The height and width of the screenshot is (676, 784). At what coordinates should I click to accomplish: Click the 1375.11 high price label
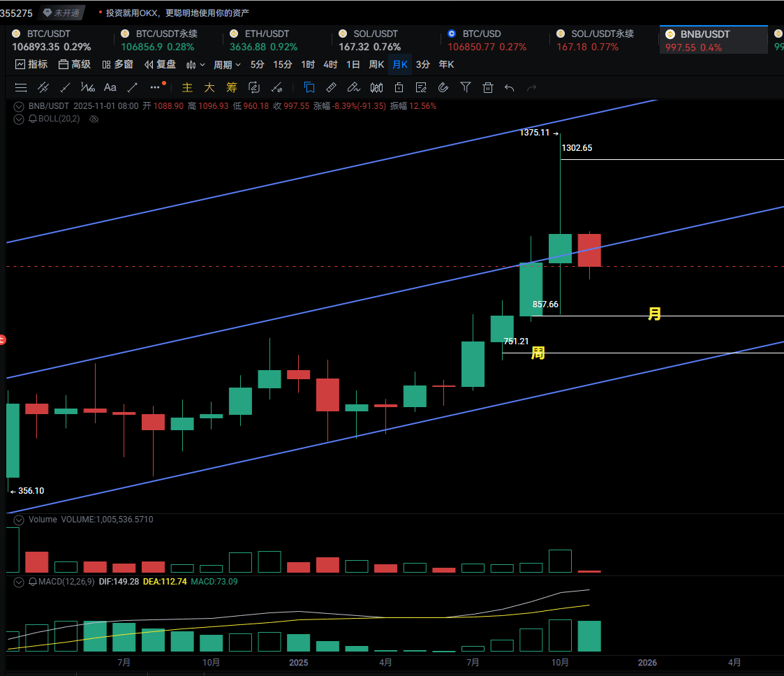click(534, 132)
